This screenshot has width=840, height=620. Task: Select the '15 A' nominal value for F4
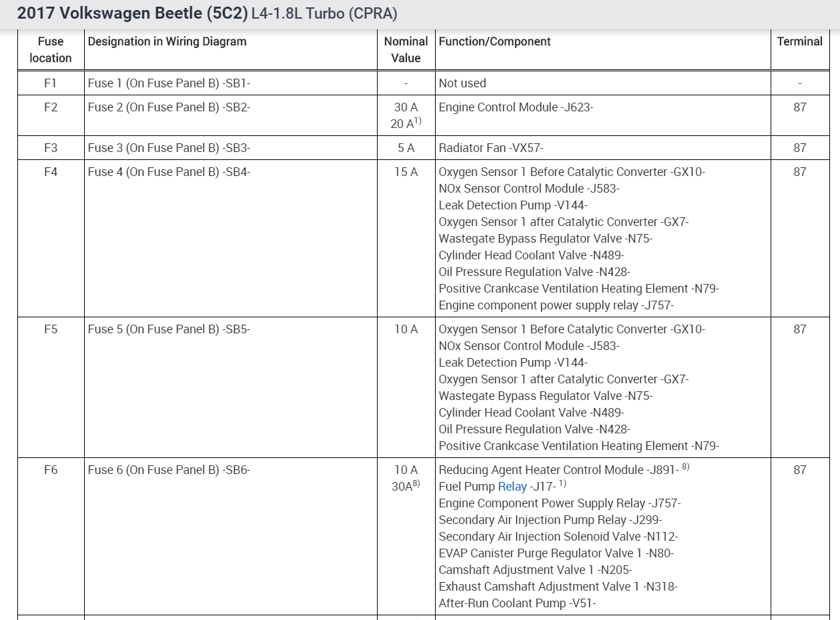point(406,172)
